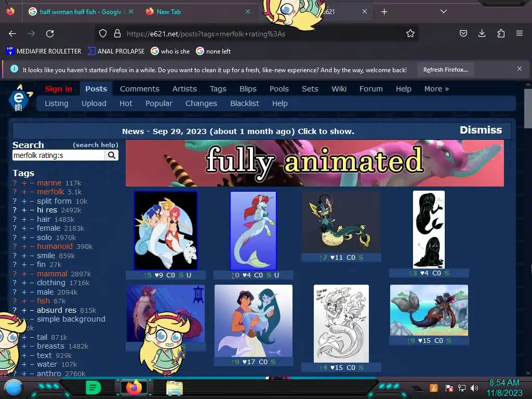Click minus to exclude solo tag
The width and height of the screenshot is (532, 399).
click(32, 237)
